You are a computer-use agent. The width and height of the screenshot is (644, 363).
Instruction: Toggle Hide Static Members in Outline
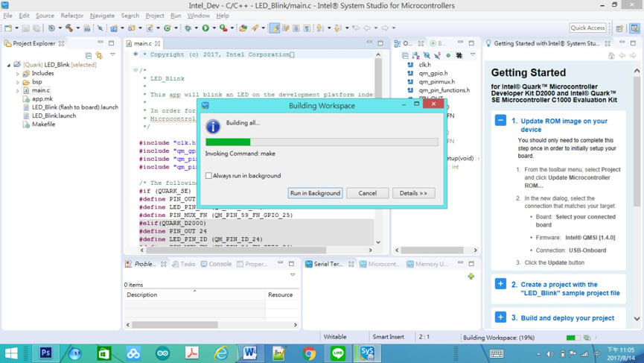438,55
